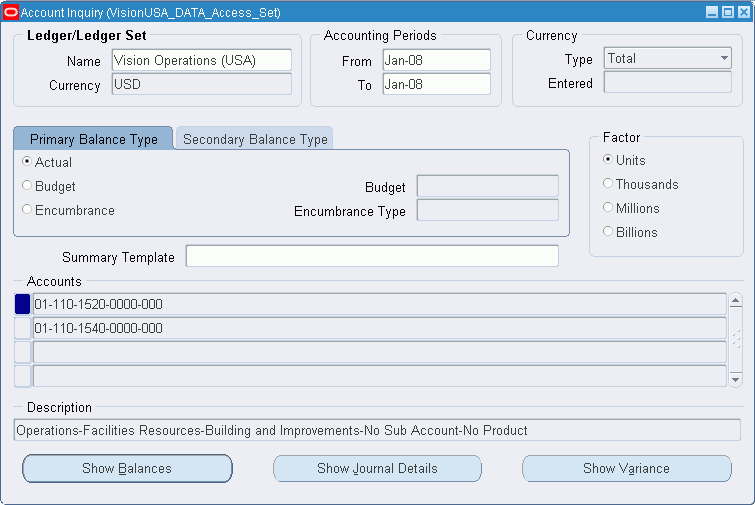Click the account Description field
This screenshot has width=755, height=505.
[377, 430]
